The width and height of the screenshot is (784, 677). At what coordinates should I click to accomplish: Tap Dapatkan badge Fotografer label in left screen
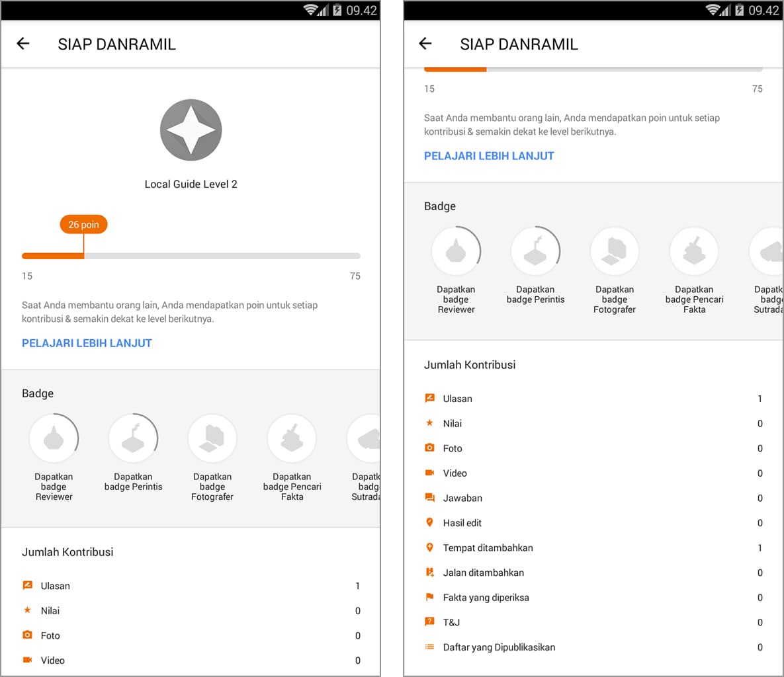[212, 487]
